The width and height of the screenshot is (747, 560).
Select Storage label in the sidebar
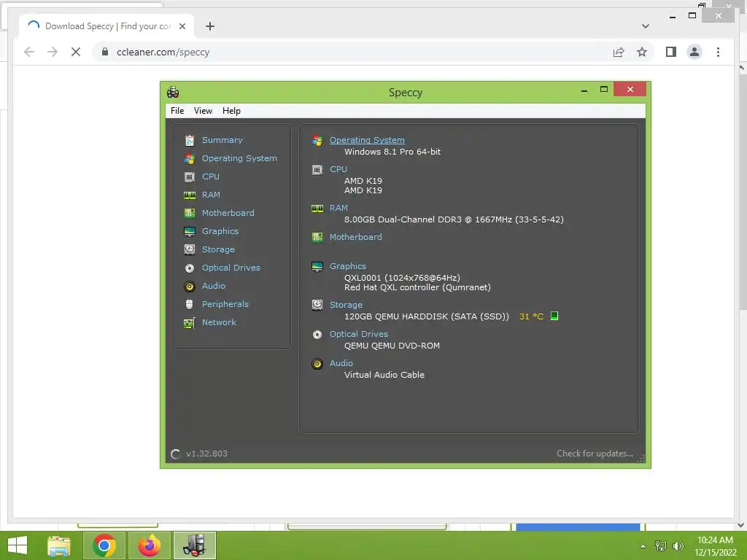point(218,249)
